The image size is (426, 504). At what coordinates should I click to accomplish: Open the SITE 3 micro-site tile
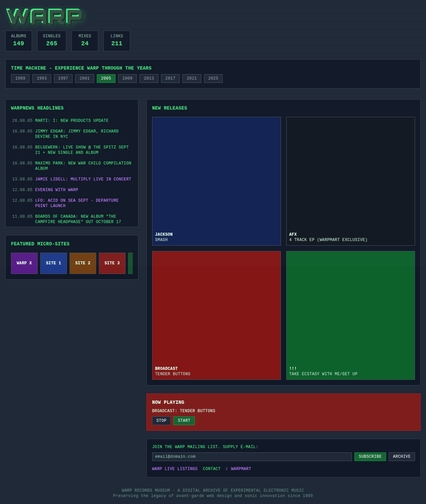(x=112, y=263)
